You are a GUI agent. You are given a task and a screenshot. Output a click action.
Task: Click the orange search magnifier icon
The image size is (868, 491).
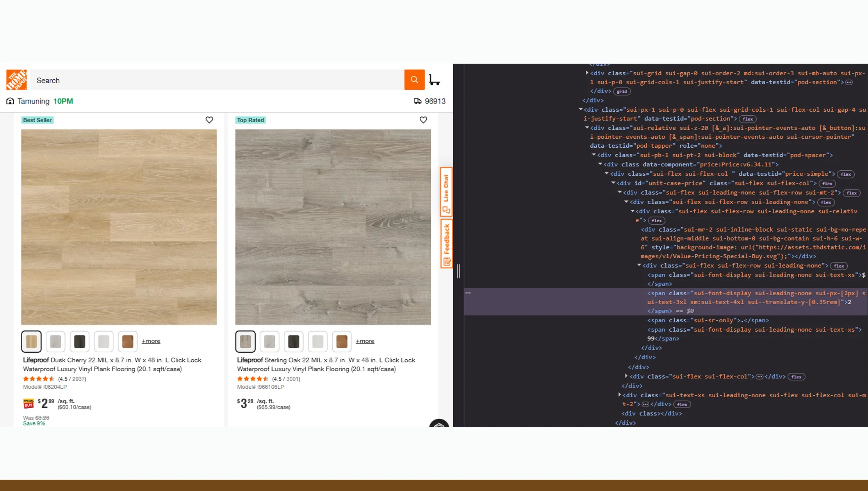click(x=414, y=80)
